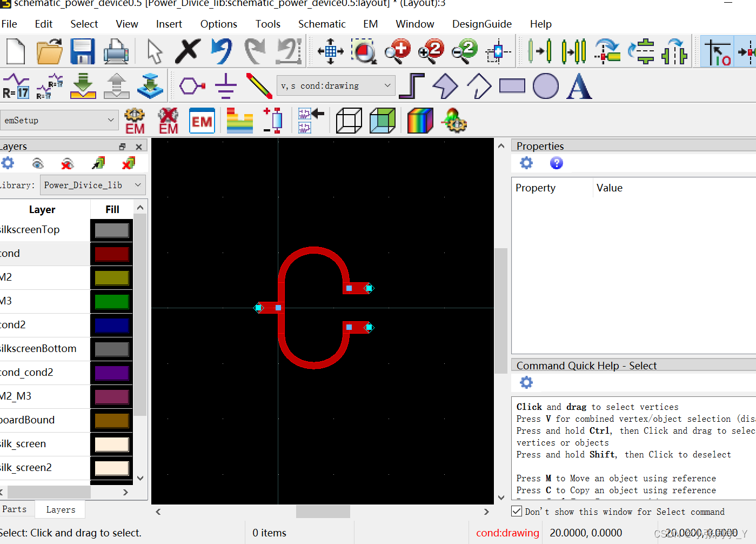Open the Schematic menu

pos(322,24)
